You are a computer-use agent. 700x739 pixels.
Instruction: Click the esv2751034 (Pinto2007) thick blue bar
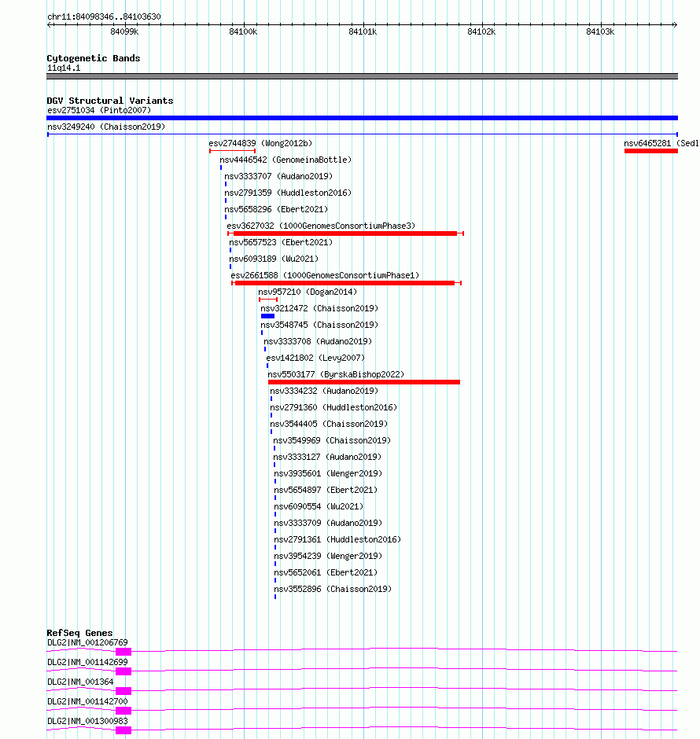tap(362, 118)
